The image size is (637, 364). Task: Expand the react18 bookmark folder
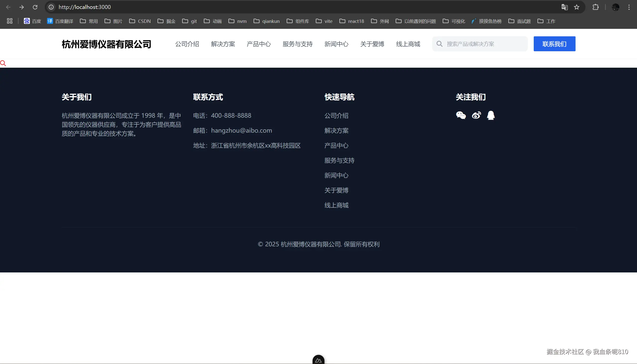pyautogui.click(x=352, y=21)
